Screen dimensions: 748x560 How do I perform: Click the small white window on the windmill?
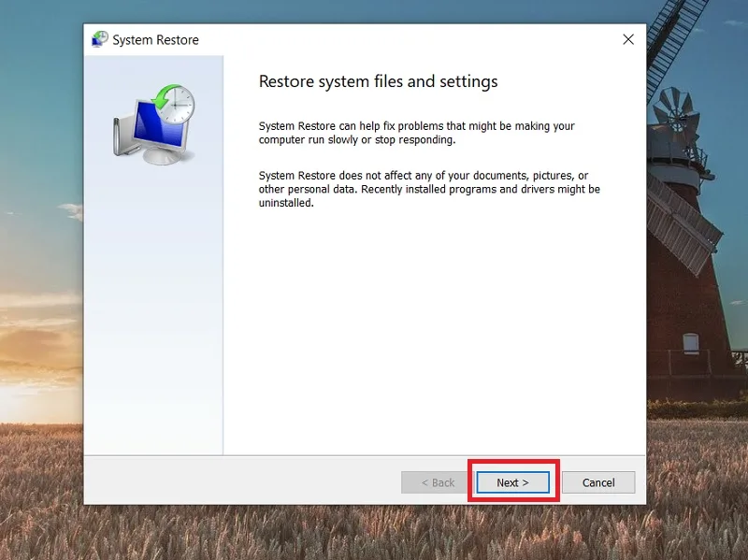point(691,342)
